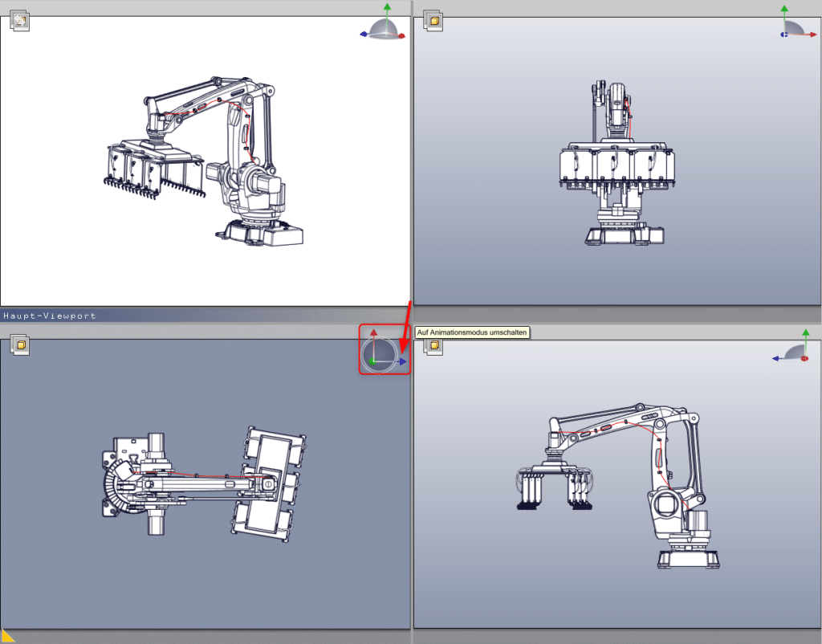Screen dimensions: 822x644
Task: Click the red vertical axis arrow in the top viewport widget
Action: coord(374,332)
